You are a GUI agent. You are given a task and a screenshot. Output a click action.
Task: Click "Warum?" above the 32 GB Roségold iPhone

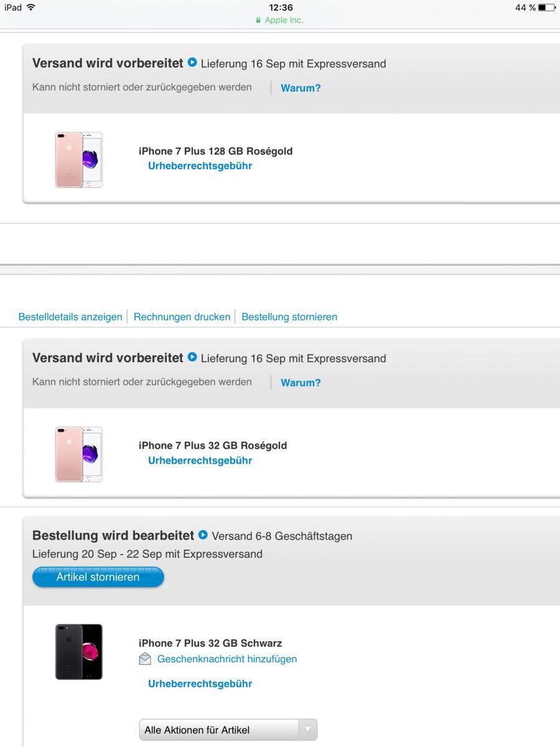click(301, 383)
